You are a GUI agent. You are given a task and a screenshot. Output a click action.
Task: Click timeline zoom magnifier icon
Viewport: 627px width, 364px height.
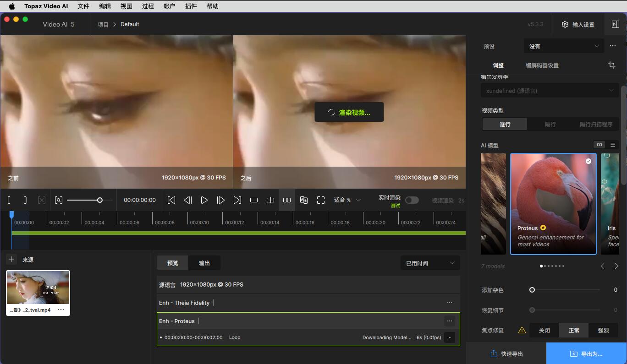(59, 200)
